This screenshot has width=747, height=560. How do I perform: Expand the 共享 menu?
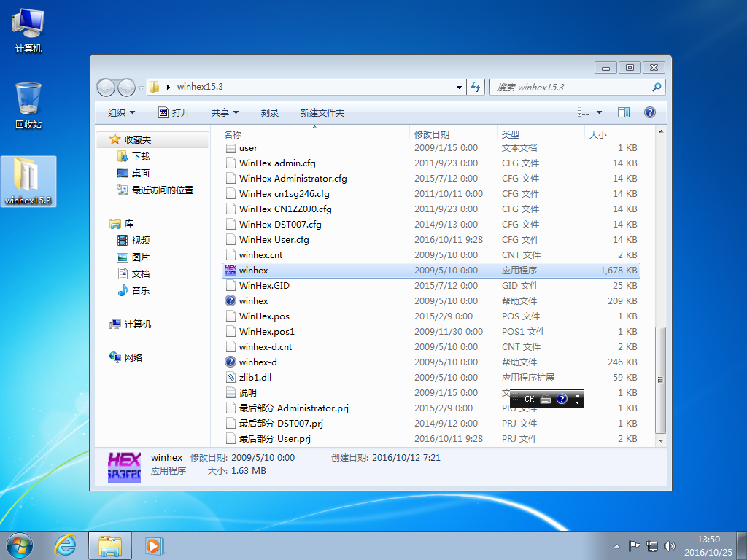pyautogui.click(x=225, y=112)
